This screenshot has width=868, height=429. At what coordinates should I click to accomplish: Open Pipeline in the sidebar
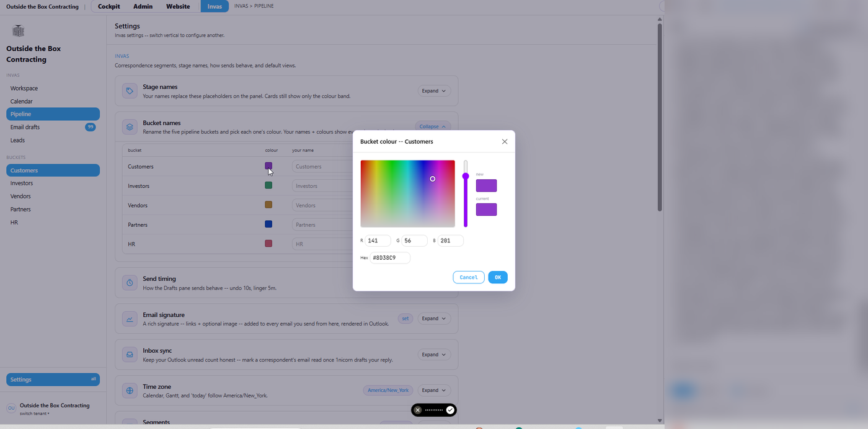tap(53, 114)
